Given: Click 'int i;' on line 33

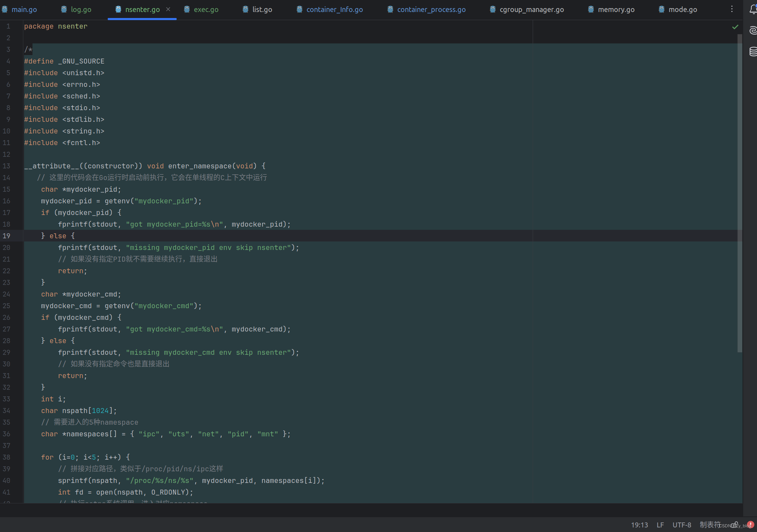Looking at the screenshot, I should coord(53,399).
